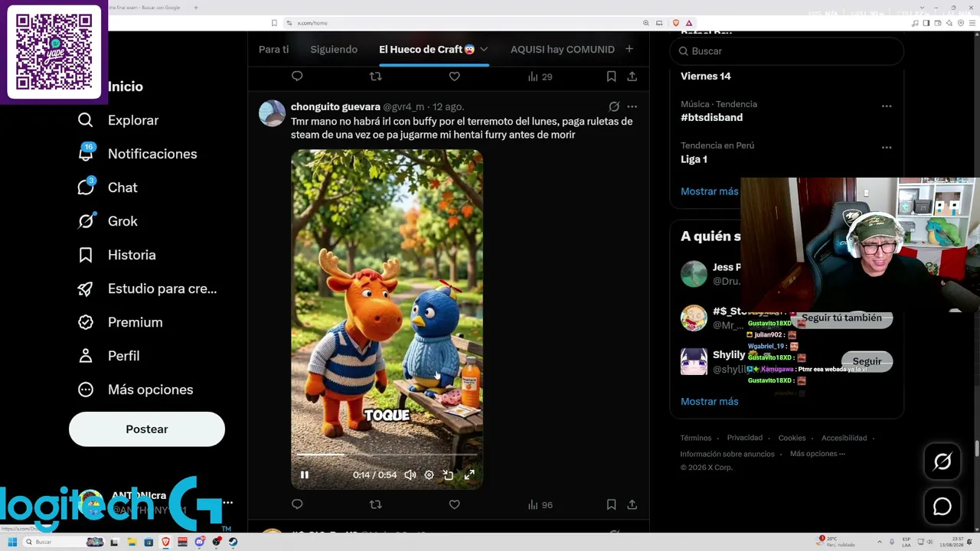Open the Privacidad footer link
980x551 pixels.
[745, 438]
